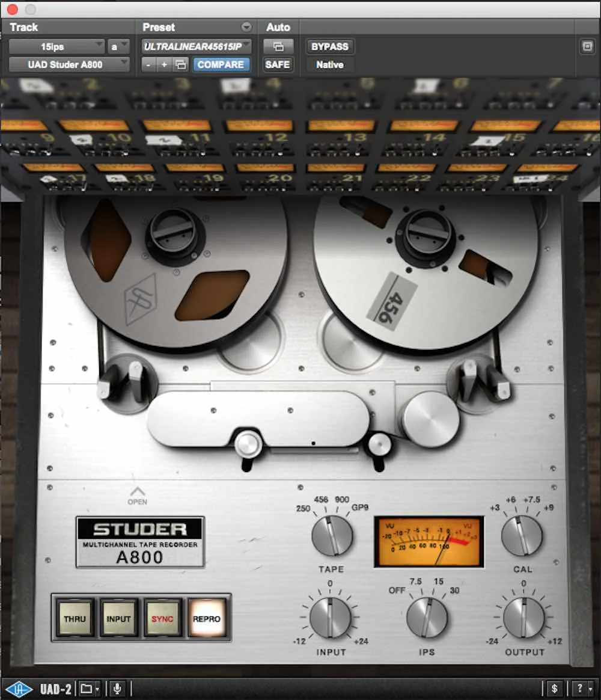Viewport: 601px width, 700px height.
Task: Open the plug-in automation enable window icon
Action: click(x=278, y=46)
